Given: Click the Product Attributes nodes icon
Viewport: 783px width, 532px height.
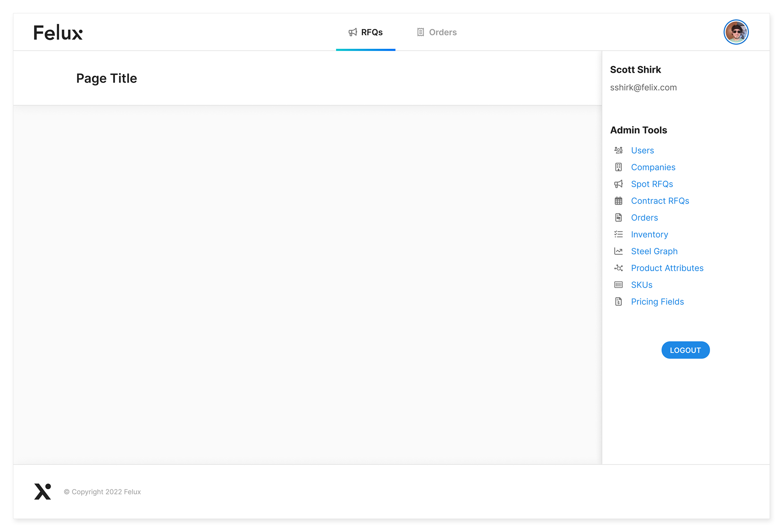Looking at the screenshot, I should click(x=618, y=268).
